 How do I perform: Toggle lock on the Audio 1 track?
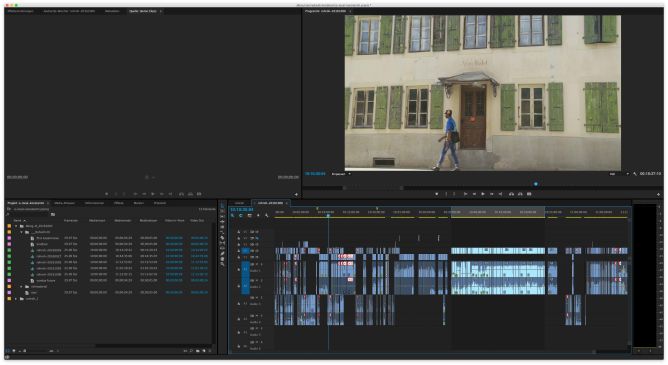coord(239,270)
